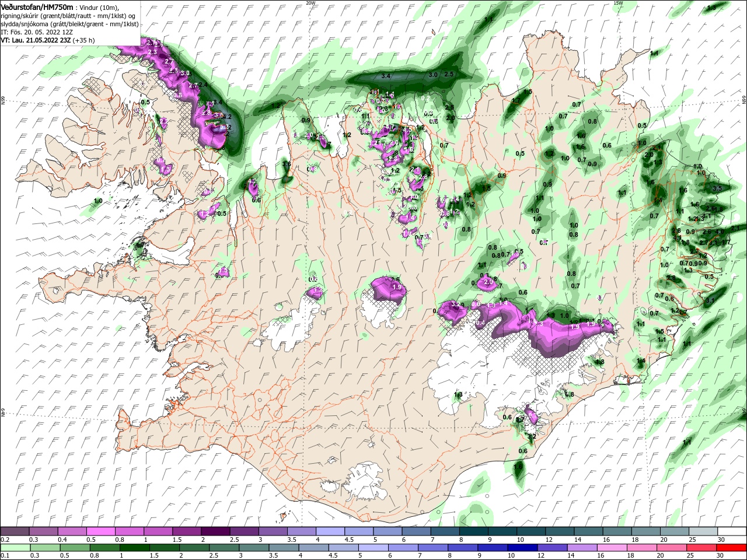
Task: Pick upper-row swatch between labels 12 and 14
Action: click(x=558, y=531)
